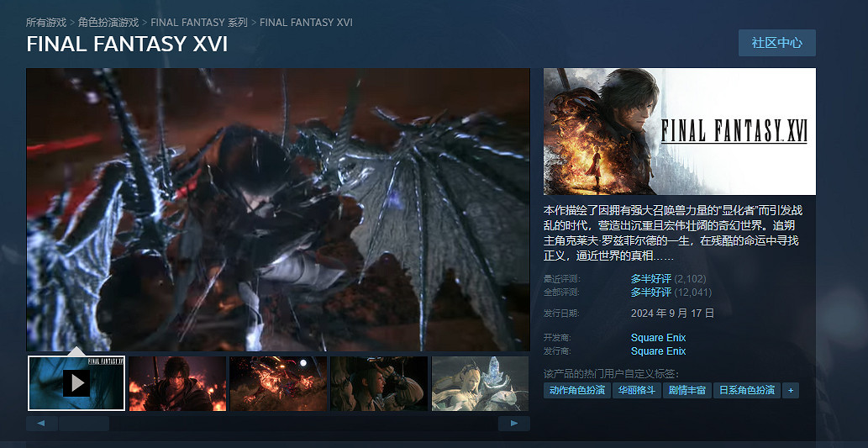Select the third thumbnail with fiery battle
This screenshot has height=448, width=868.
[x=278, y=383]
